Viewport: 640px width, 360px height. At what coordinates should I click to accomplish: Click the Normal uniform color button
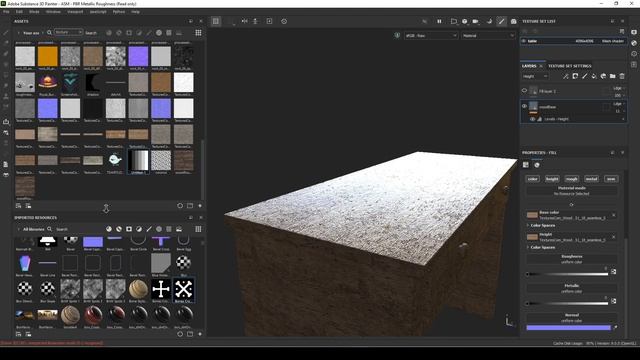[x=571, y=318]
